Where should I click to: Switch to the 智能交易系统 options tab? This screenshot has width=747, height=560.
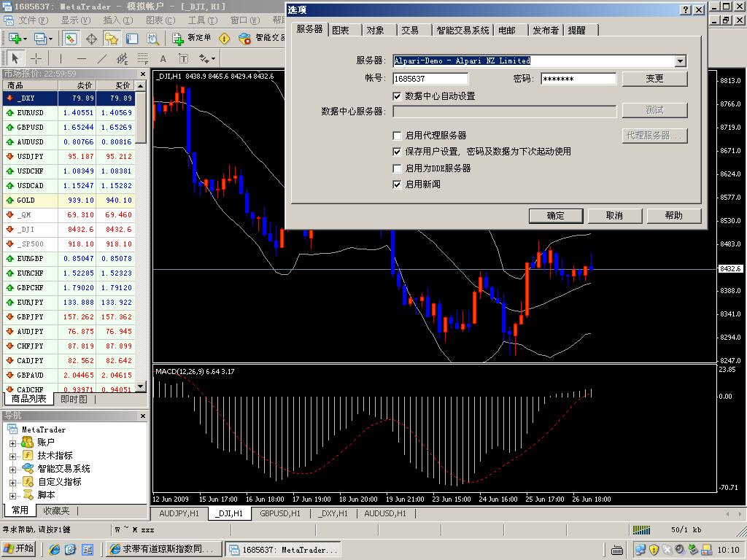[462, 30]
